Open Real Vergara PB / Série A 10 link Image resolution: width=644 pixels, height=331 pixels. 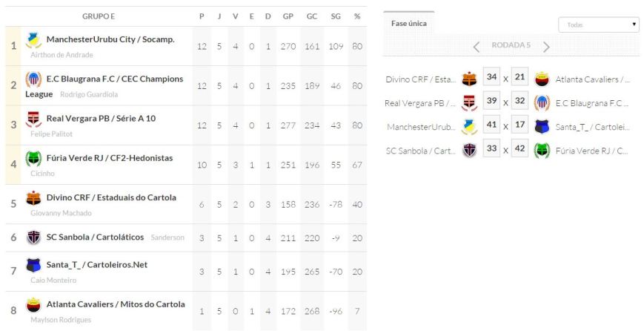point(101,118)
